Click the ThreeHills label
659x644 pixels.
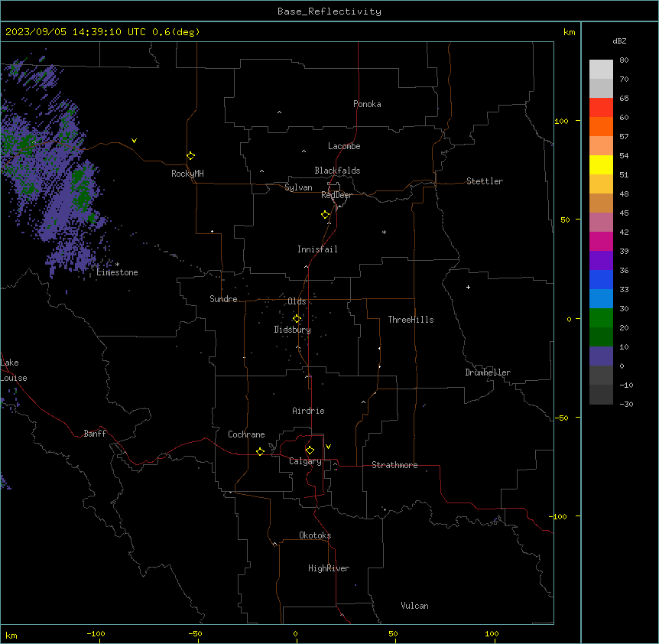[411, 320]
